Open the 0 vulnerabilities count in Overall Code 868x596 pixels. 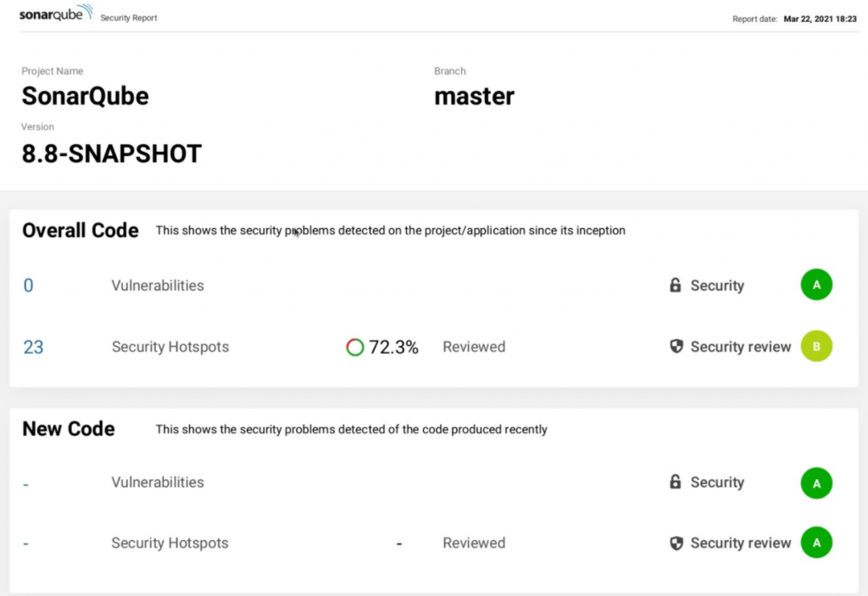point(28,285)
